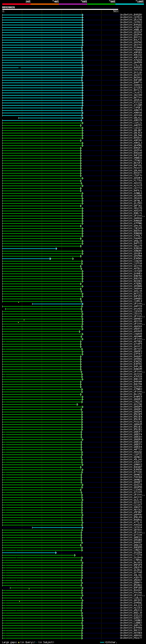Select hit label UniRef100_B2BGS8

[131, 249]
